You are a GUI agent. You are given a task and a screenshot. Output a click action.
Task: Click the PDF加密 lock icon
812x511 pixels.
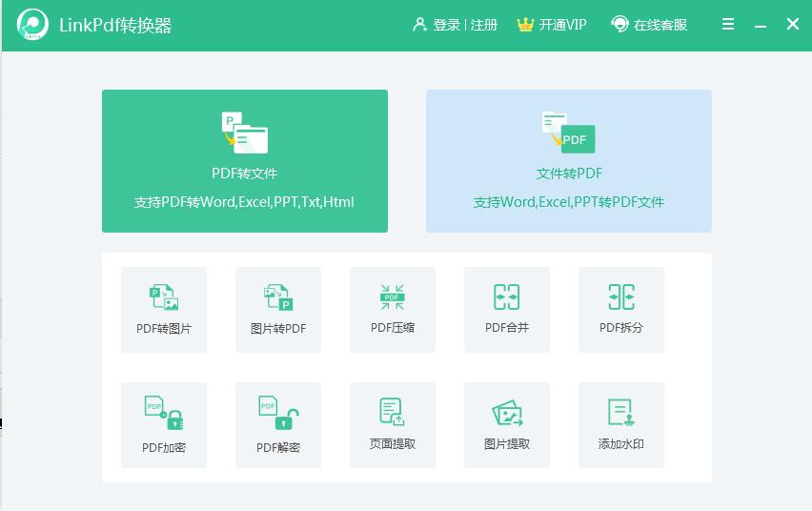coord(164,413)
